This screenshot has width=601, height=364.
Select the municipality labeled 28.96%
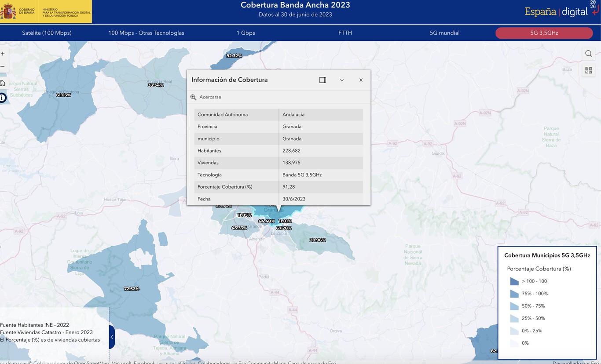pyautogui.click(x=317, y=240)
